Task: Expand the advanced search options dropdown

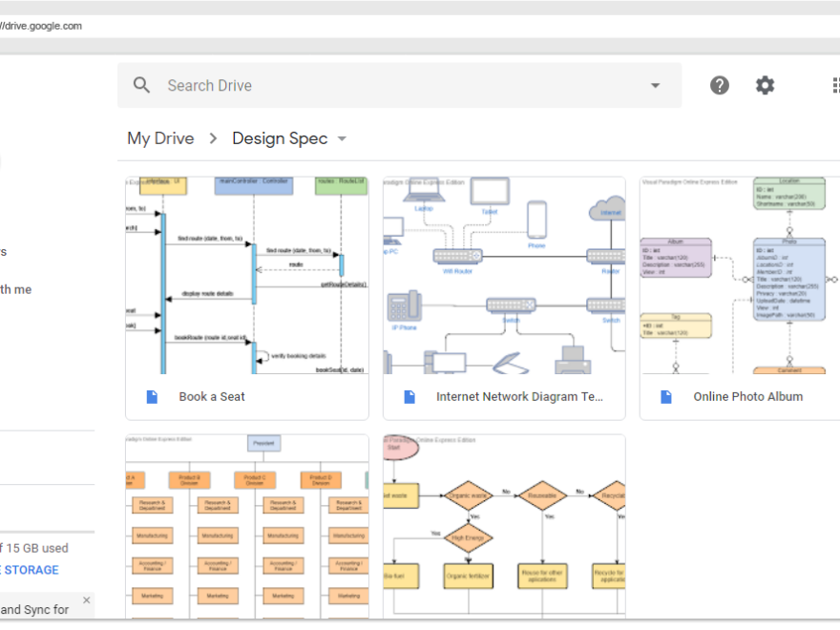Action: (x=655, y=85)
